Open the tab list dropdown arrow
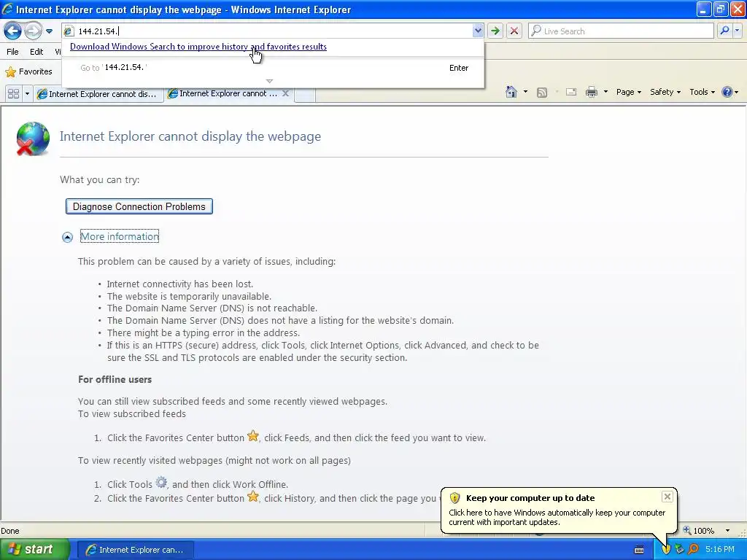The width and height of the screenshot is (747, 560). pyautogui.click(x=27, y=94)
